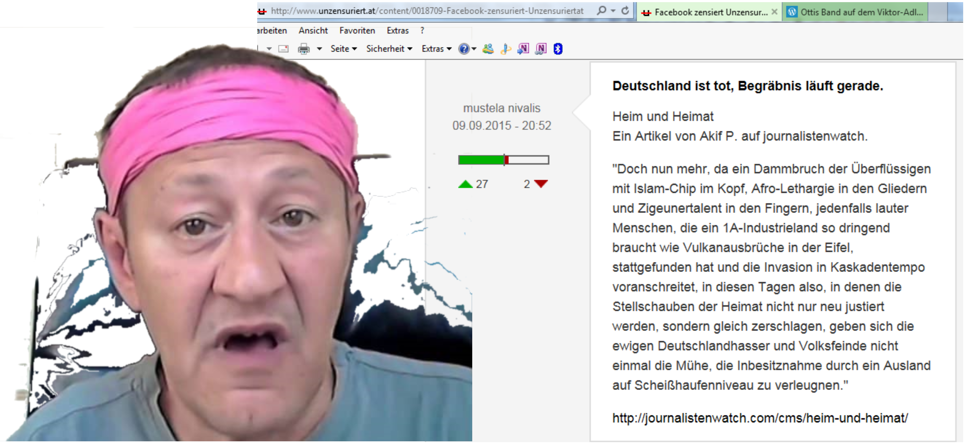
Task: Open the Favoriten menu
Action: click(x=357, y=30)
